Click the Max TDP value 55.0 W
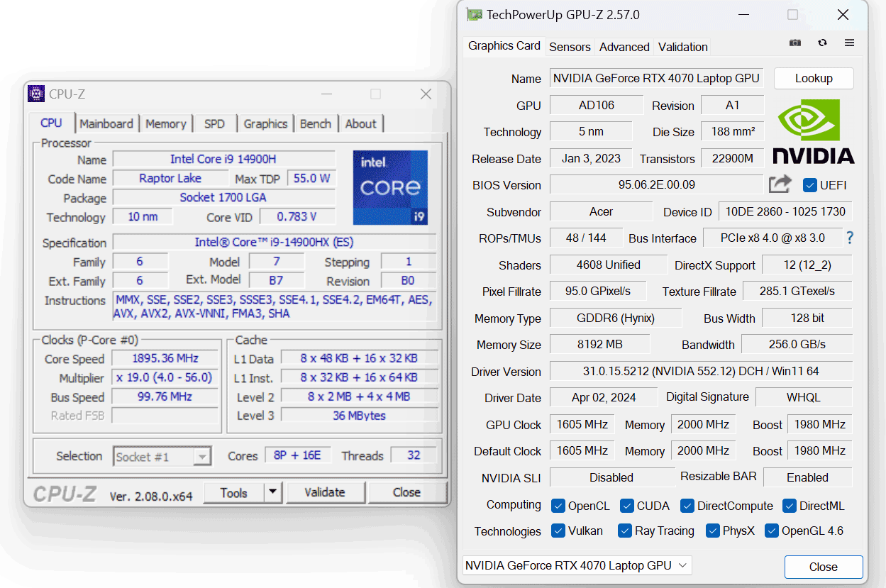 click(311, 178)
